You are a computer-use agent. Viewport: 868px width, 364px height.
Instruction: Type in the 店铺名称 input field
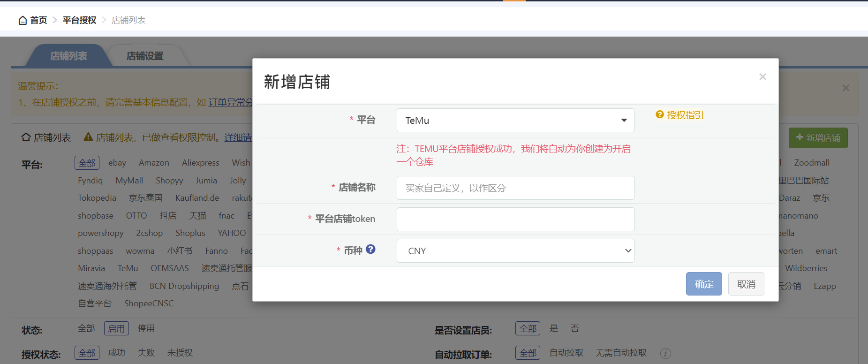(x=515, y=188)
